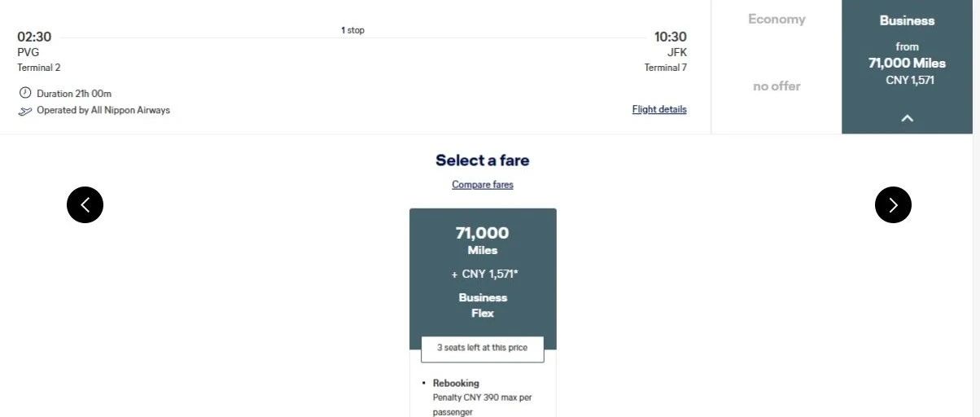Click the Operated by All Nippon Airways text
Viewport: 980px width, 417px height.
pos(103,110)
